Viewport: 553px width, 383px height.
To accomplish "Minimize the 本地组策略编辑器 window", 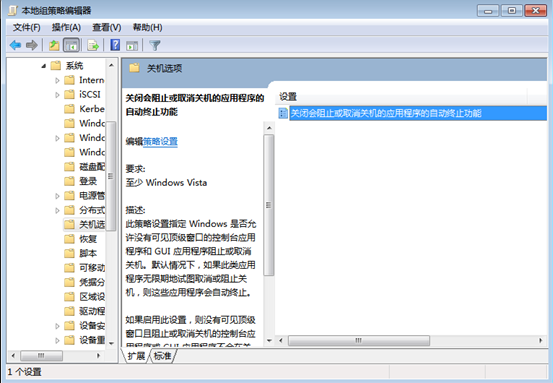I will click(488, 11).
